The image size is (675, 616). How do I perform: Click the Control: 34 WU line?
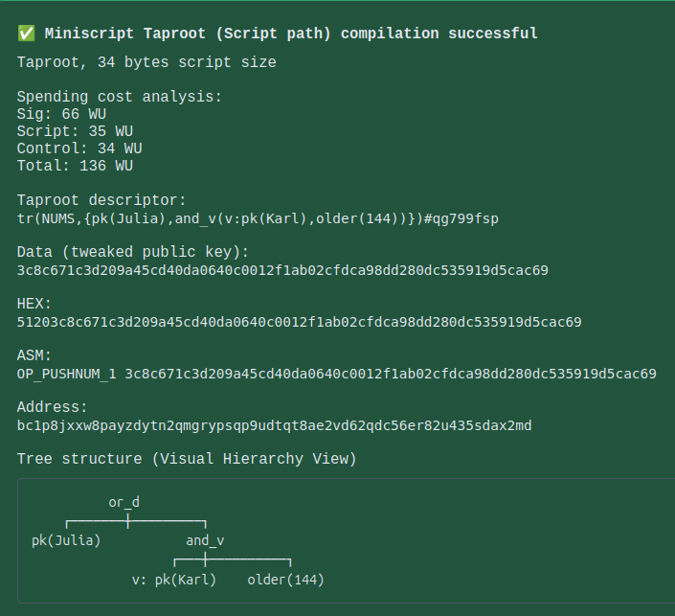click(x=79, y=148)
